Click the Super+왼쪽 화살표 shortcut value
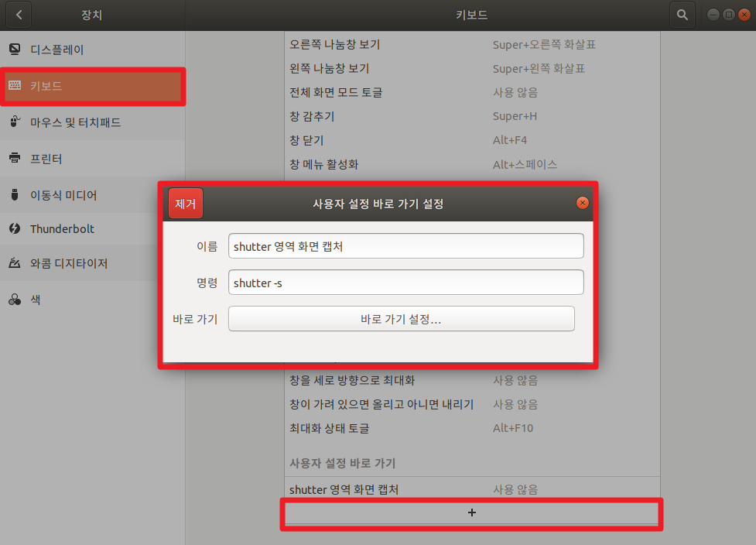 [539, 68]
